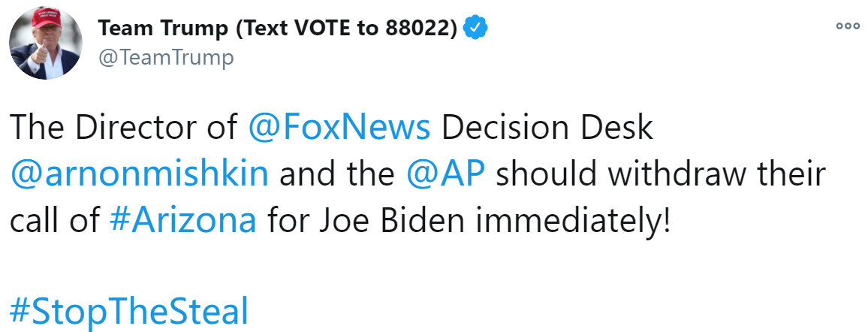868x332 pixels.
Task: Visit the @arnonmishkin mentioned profile
Action: coord(139,174)
